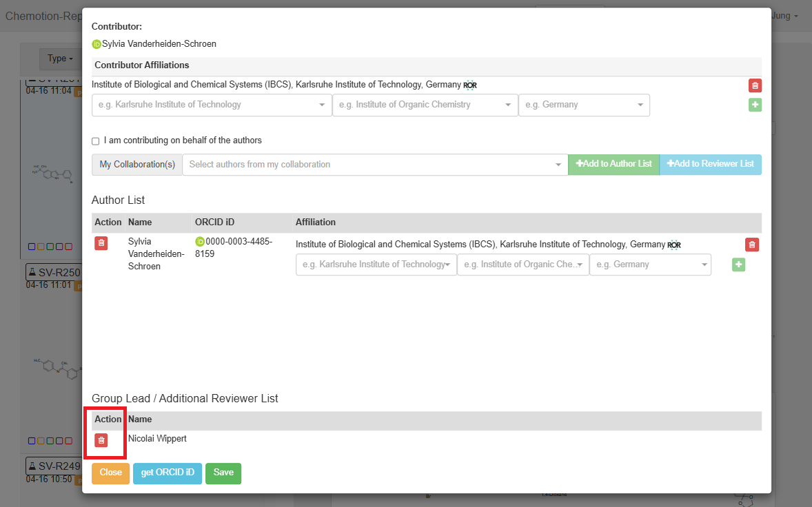The image size is (812, 507).
Task: Add contributor affiliation with green plus
Action: click(x=755, y=105)
